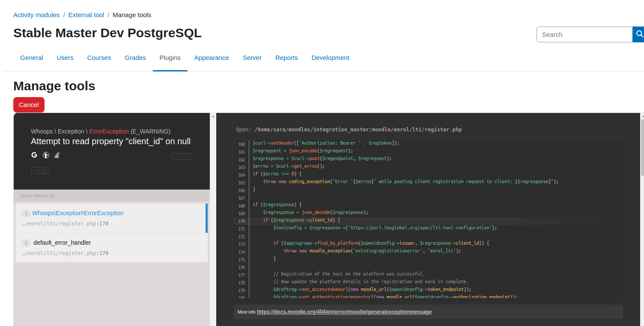Search the error on Stack Overflow icon

click(x=57, y=155)
